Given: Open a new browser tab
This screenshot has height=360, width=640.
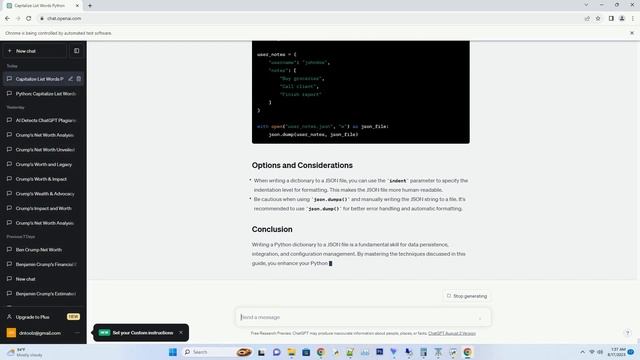Looking at the screenshot, I should [90, 6].
